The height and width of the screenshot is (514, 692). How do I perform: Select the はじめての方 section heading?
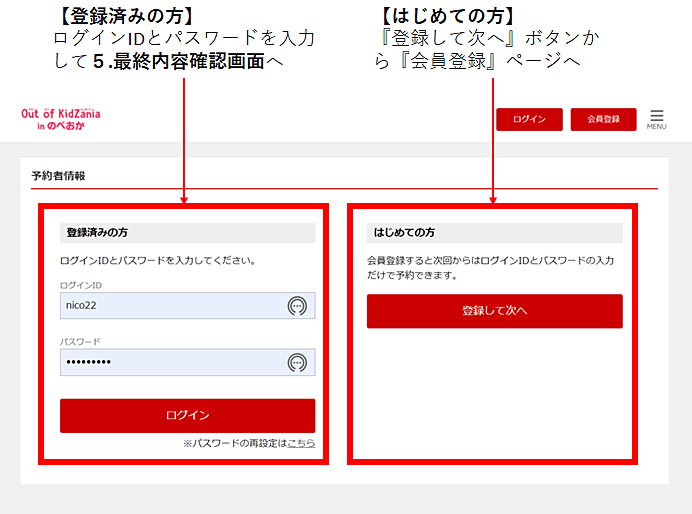coord(404,232)
